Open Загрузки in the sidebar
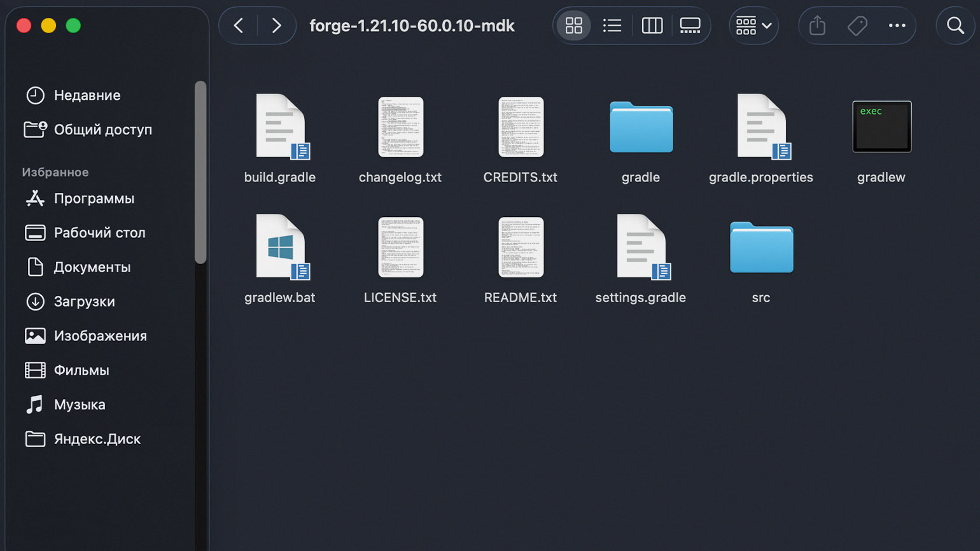The image size is (980, 551). [84, 302]
